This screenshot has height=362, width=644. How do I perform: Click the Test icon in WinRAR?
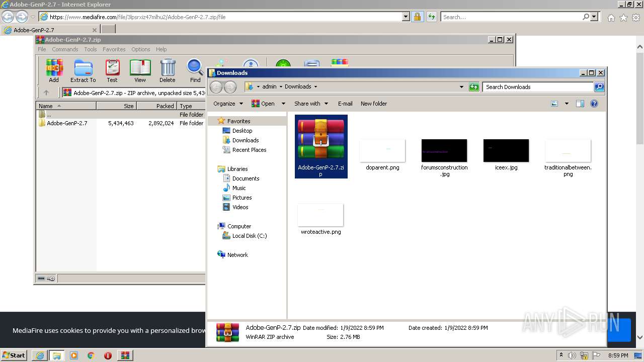[112, 71]
